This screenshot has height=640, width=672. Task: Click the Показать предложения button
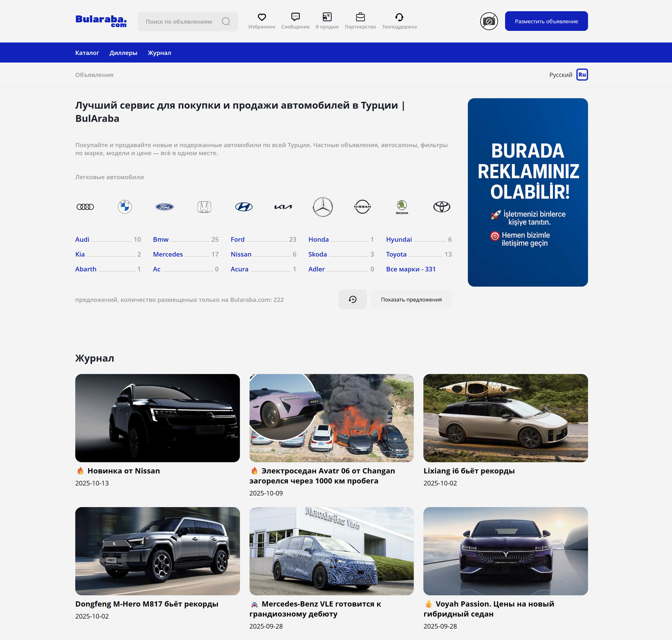(411, 299)
